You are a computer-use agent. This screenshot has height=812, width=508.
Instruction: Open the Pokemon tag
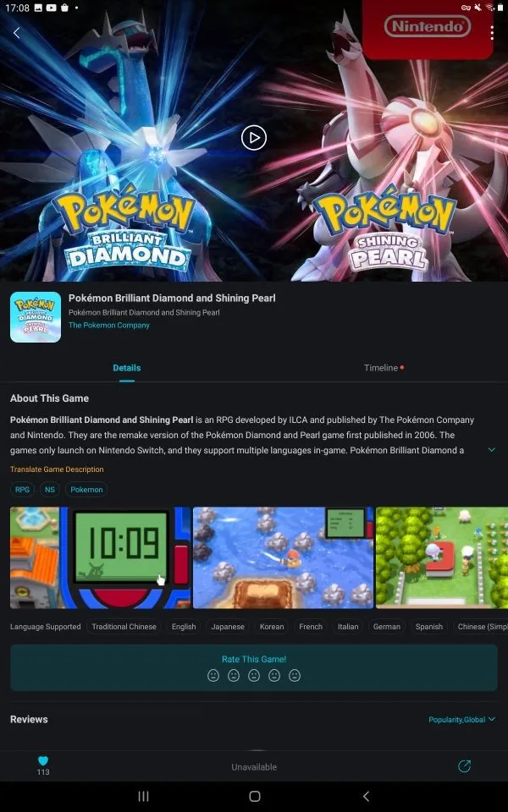pos(86,490)
